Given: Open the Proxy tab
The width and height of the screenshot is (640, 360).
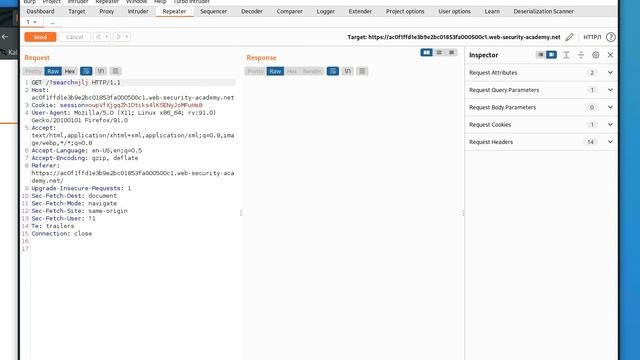Looking at the screenshot, I should (107, 11).
